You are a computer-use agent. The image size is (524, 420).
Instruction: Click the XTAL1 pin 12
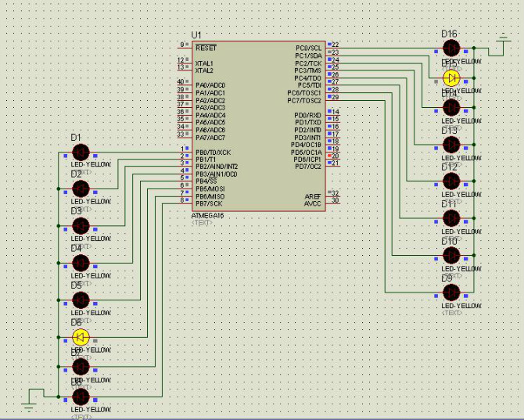[185, 59]
